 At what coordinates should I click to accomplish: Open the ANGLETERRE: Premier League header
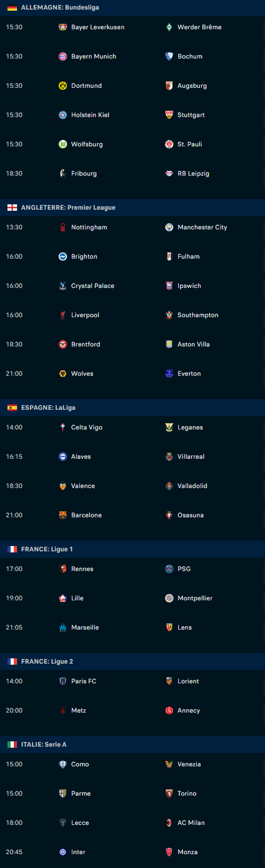(x=132, y=208)
